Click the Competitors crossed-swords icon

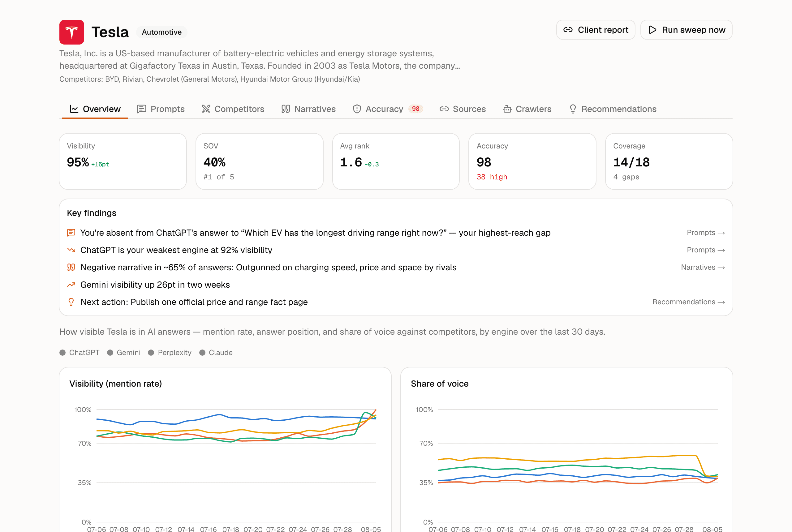point(206,109)
